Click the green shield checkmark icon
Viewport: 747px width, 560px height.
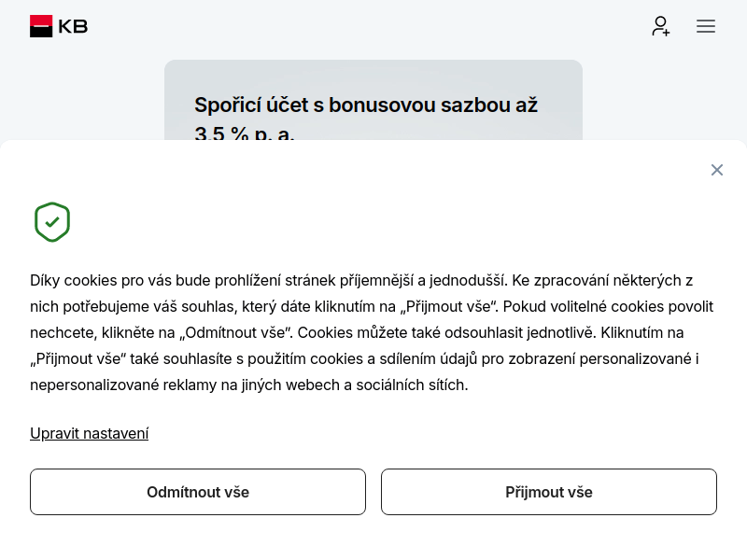click(52, 222)
